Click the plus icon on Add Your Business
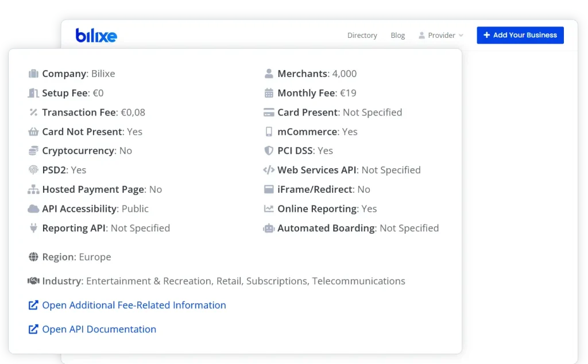 [487, 35]
